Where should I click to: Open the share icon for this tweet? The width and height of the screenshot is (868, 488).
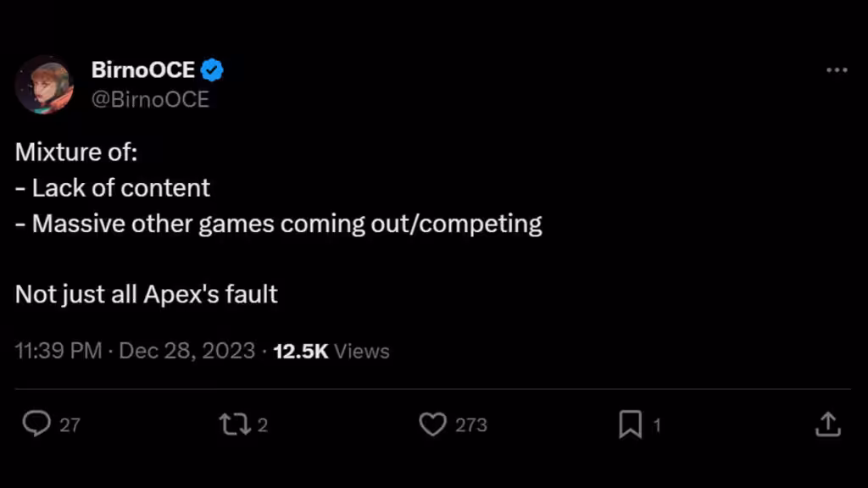(x=827, y=424)
